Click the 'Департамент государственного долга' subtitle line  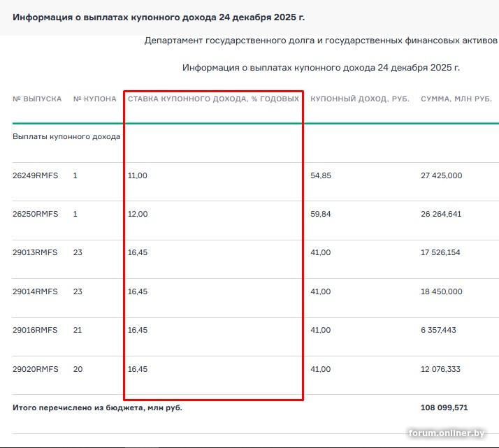(x=321, y=41)
